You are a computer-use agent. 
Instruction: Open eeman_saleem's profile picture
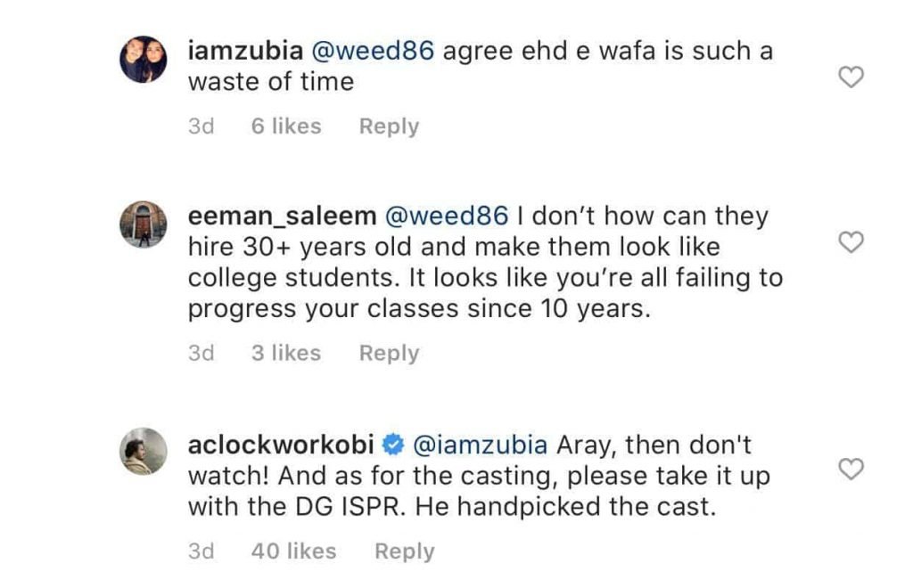(x=143, y=226)
